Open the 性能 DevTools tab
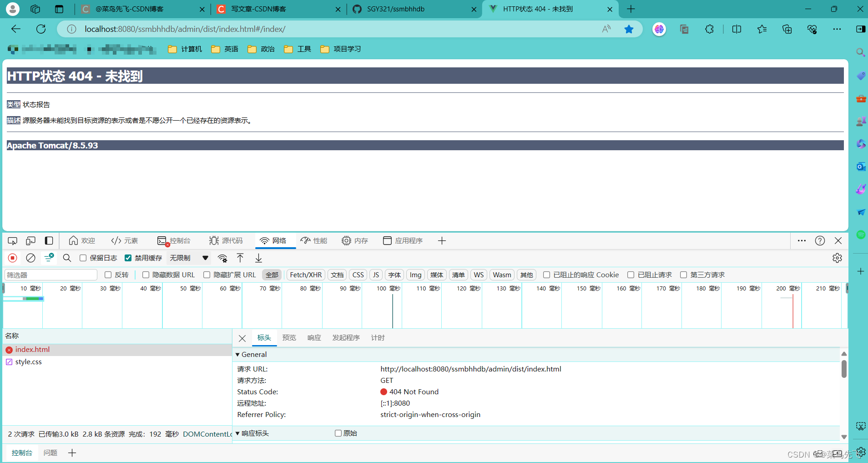 (x=314, y=241)
